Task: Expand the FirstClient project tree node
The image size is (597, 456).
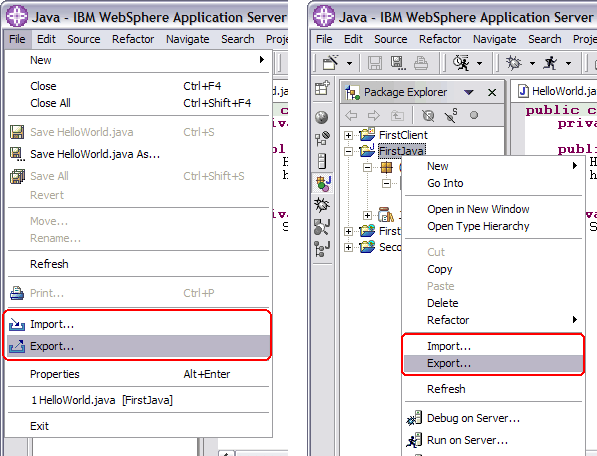Action: coord(348,135)
